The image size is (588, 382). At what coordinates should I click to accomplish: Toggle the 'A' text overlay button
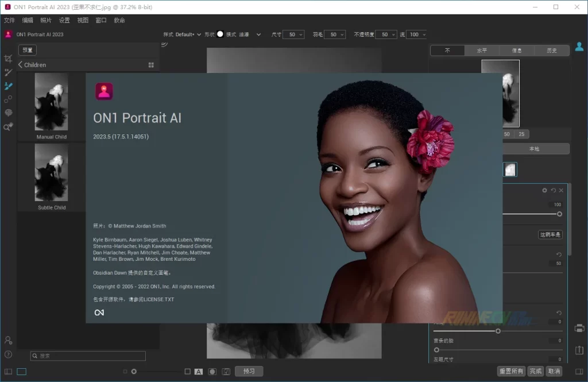[x=199, y=372]
